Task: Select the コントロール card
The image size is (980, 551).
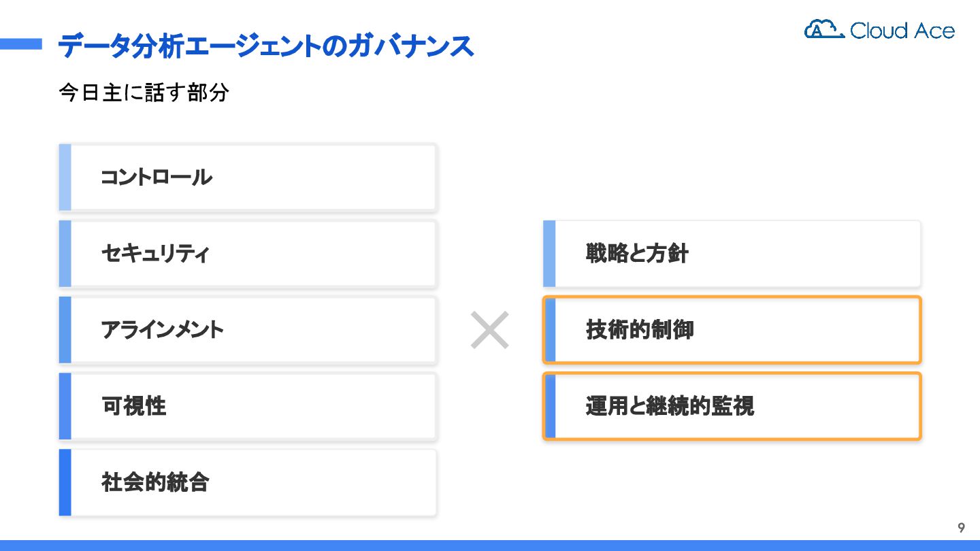Action: (248, 178)
